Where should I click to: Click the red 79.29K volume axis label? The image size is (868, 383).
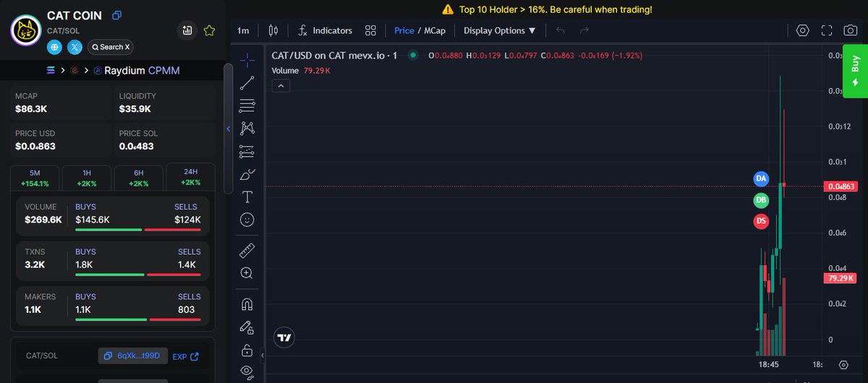coord(839,277)
